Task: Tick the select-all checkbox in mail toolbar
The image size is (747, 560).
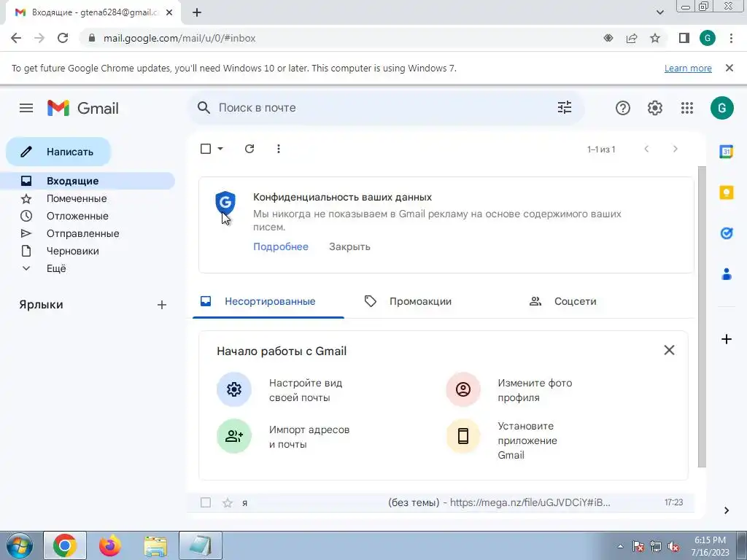Action: tap(206, 149)
